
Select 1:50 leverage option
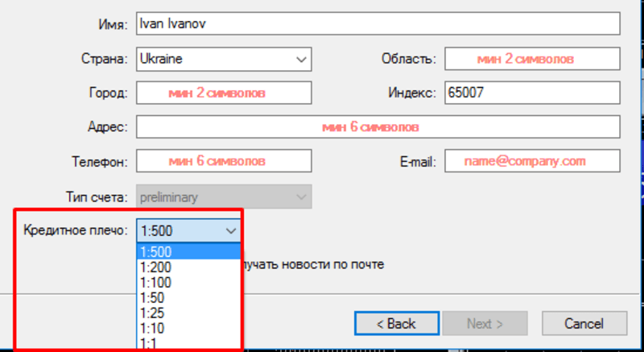[x=188, y=298]
